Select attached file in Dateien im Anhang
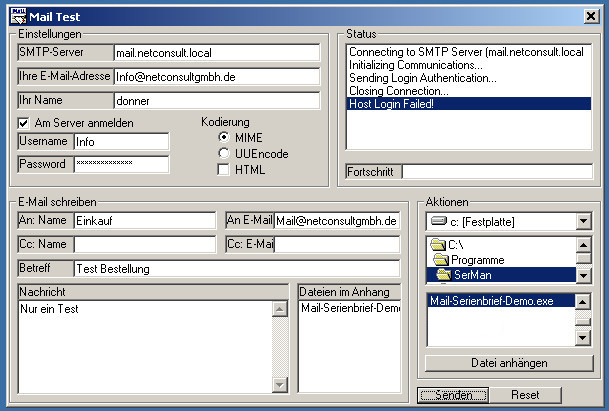 [x=350, y=308]
